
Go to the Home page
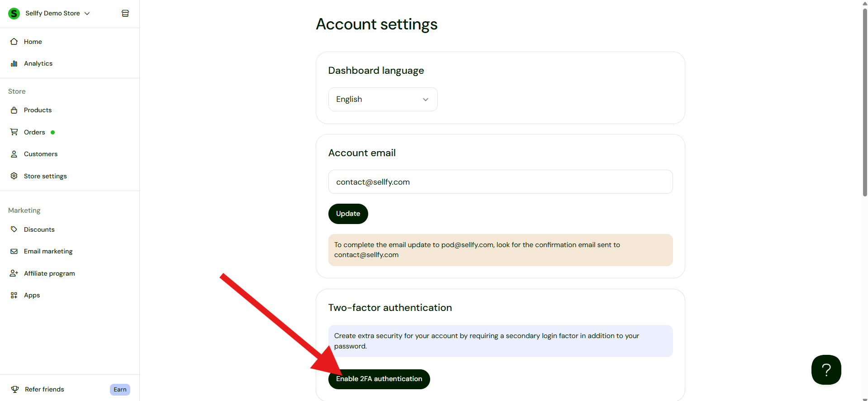coord(33,42)
